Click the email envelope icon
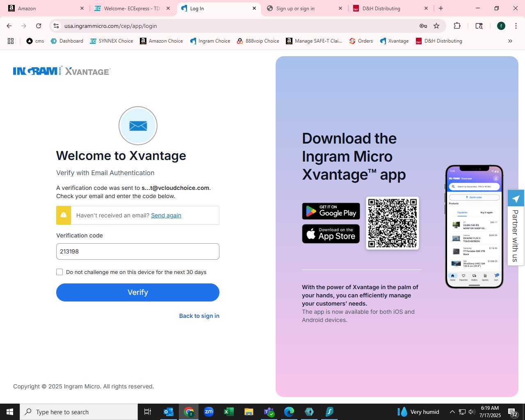 click(138, 126)
